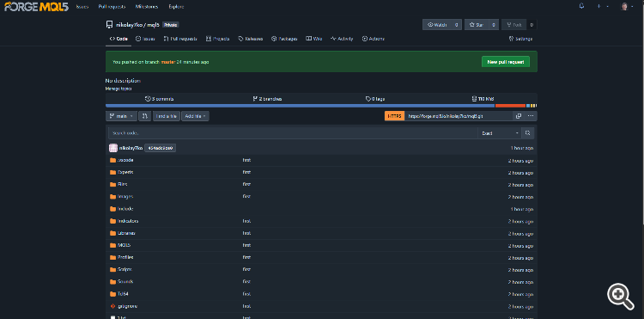The width and height of the screenshot is (644, 319).
Task: Switch to the repository Issues tab
Action: tap(145, 39)
